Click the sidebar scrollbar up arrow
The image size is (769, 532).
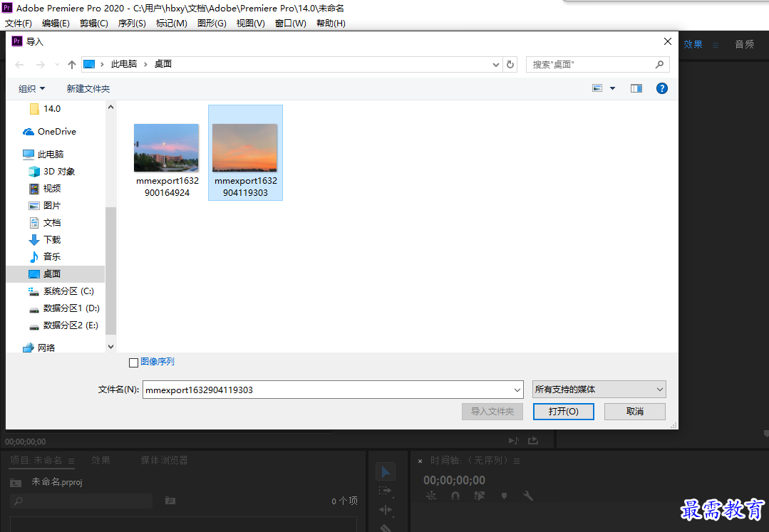[111, 107]
